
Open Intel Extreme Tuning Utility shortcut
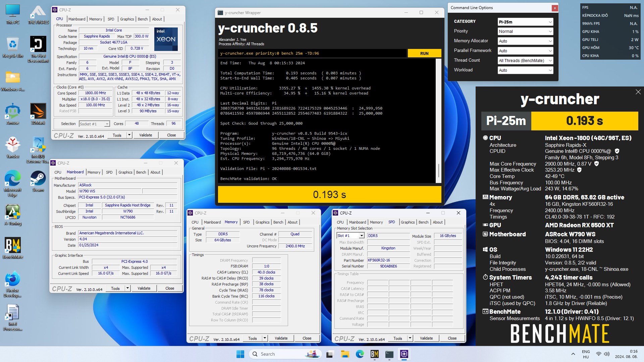click(x=38, y=149)
